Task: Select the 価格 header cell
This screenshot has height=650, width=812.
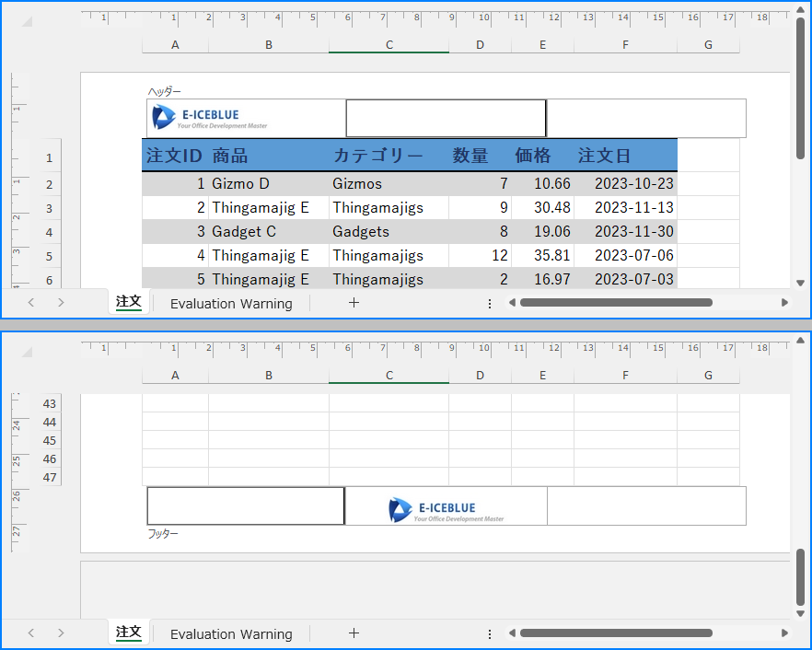Action: point(542,156)
